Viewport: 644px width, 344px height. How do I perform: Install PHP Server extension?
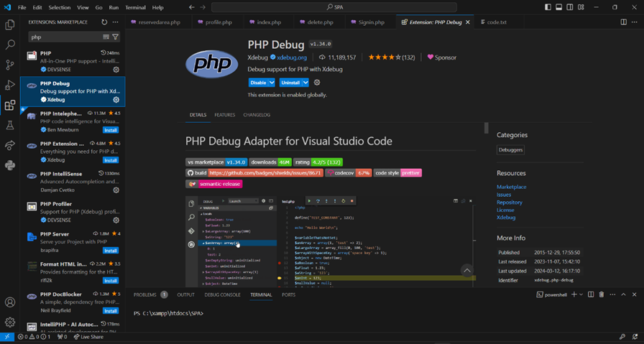pyautogui.click(x=111, y=251)
